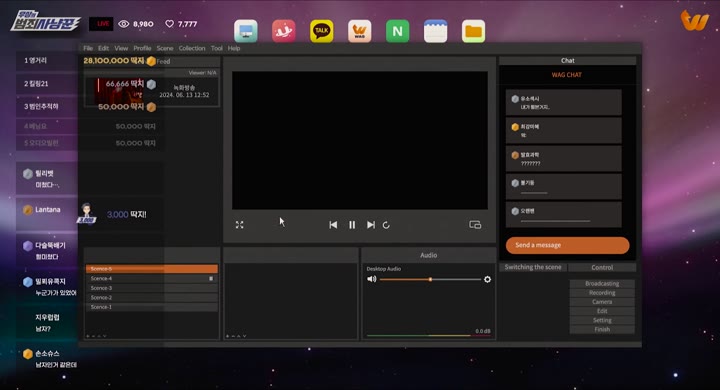Screen dimensions: 720x390
Task: Switch to the Control tab
Action: pos(602,267)
